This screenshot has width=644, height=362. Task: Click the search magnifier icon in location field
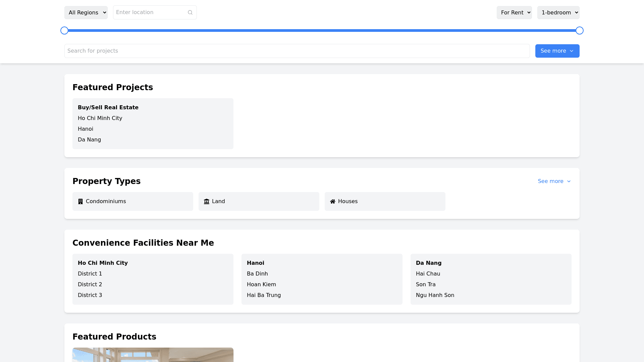[190, 12]
